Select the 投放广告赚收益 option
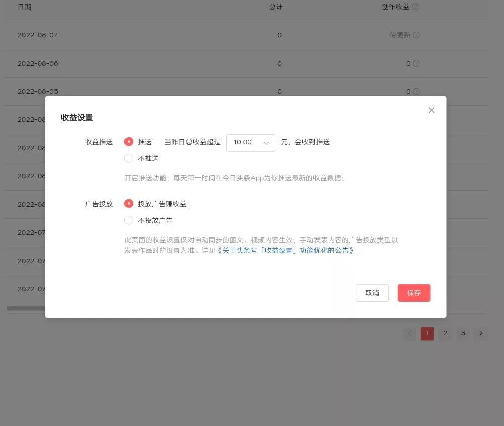 pos(129,204)
